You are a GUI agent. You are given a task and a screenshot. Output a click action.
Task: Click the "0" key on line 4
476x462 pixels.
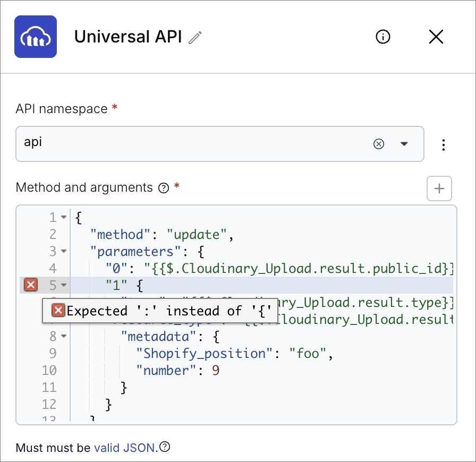[116, 269]
